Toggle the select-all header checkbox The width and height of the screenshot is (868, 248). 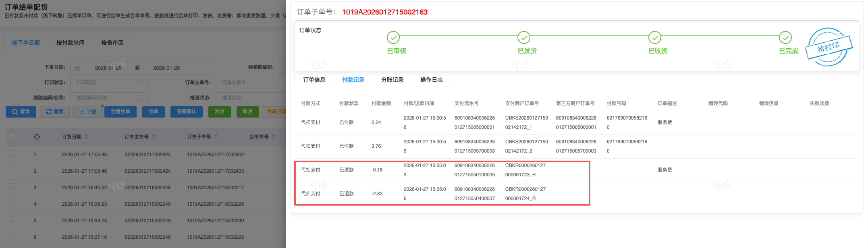12,135
